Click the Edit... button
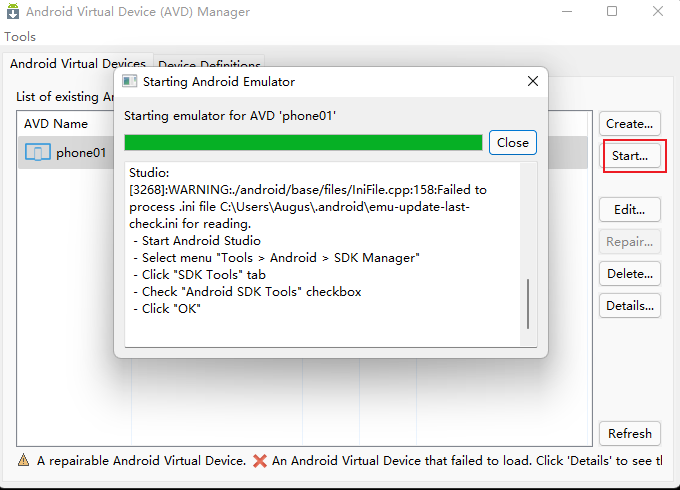 coord(629,210)
